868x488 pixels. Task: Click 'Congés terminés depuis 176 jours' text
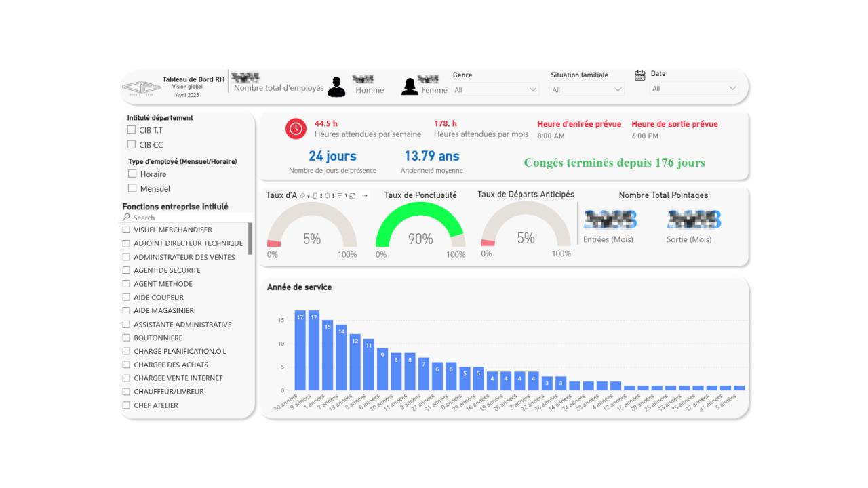click(614, 163)
